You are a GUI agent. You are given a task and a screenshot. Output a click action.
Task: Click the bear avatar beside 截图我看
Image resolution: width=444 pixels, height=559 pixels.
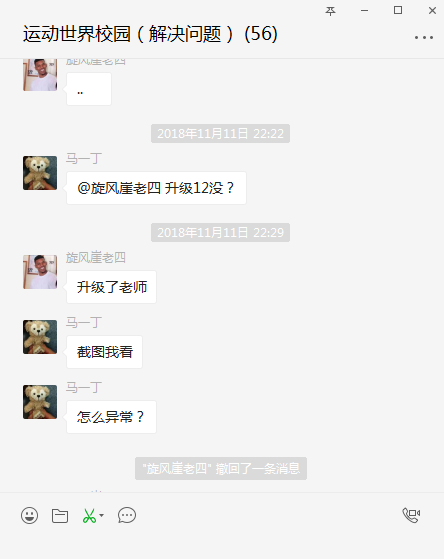coord(40,337)
